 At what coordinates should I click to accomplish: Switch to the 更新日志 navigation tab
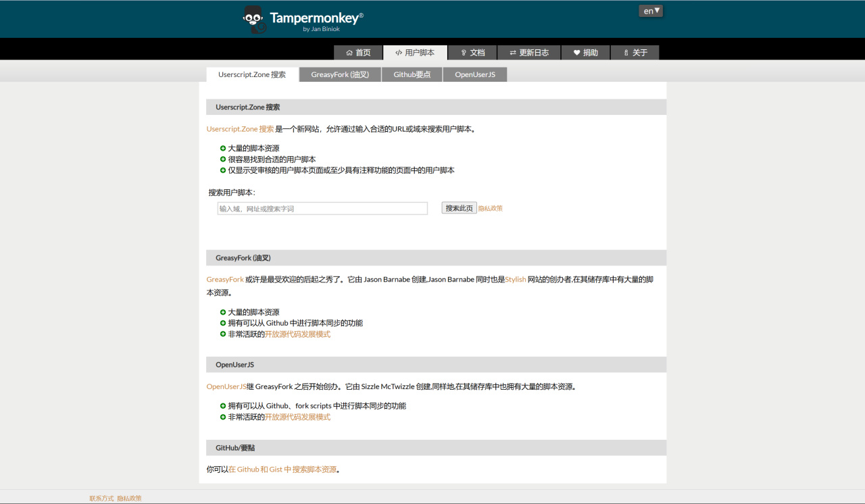click(x=529, y=53)
